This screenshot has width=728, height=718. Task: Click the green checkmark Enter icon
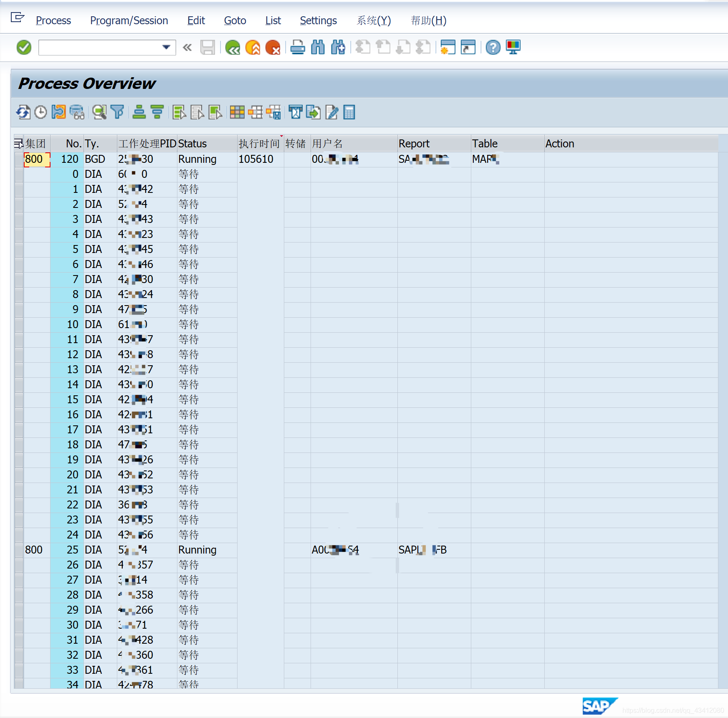coord(24,48)
